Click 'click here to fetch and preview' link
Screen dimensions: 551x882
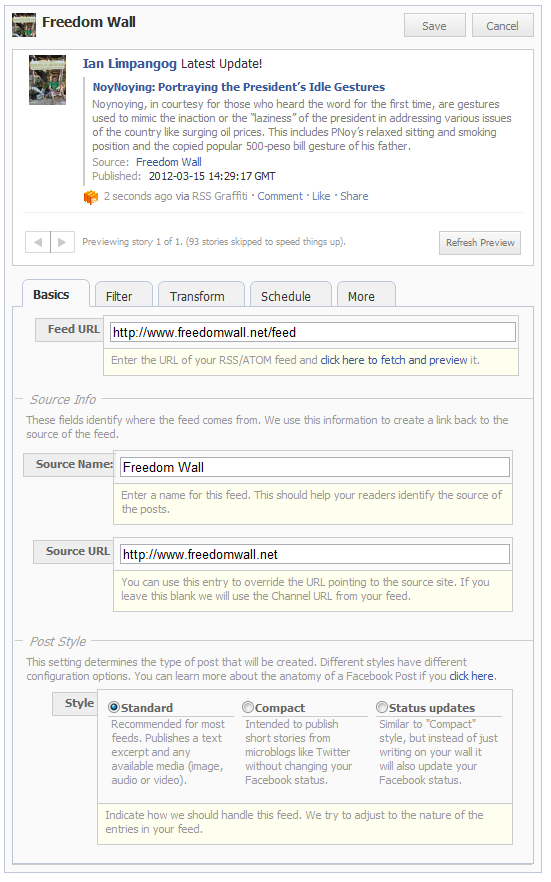pyautogui.click(x=394, y=360)
